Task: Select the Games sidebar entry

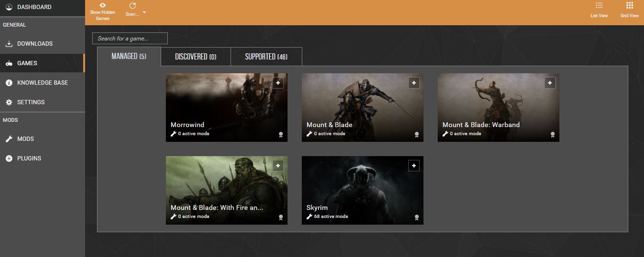Action: [42, 63]
